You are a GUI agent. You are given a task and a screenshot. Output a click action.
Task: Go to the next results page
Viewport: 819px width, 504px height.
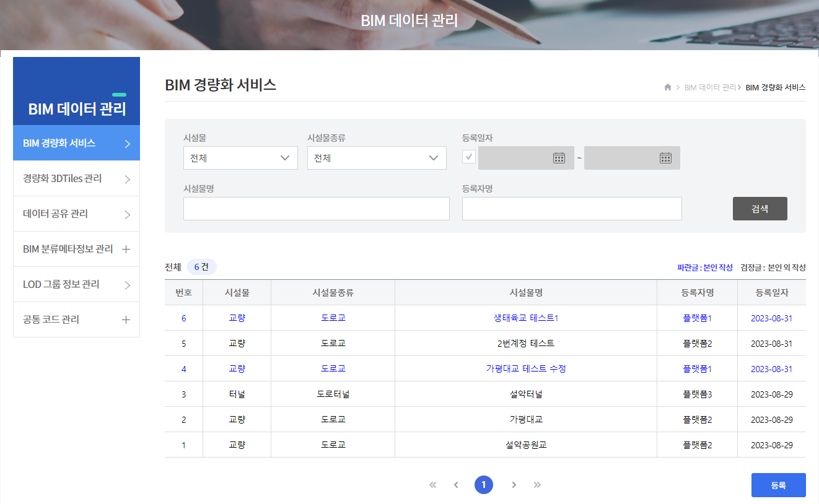(x=514, y=485)
